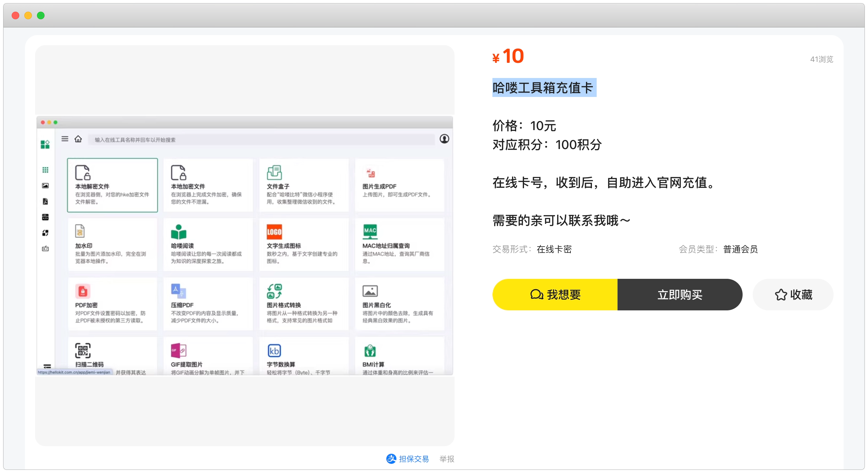Open the 文件盒子 file box icon
The image size is (868, 473).
(274, 172)
